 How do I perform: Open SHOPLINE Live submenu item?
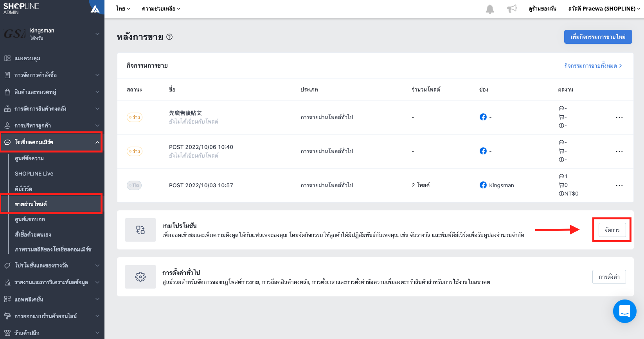point(34,174)
